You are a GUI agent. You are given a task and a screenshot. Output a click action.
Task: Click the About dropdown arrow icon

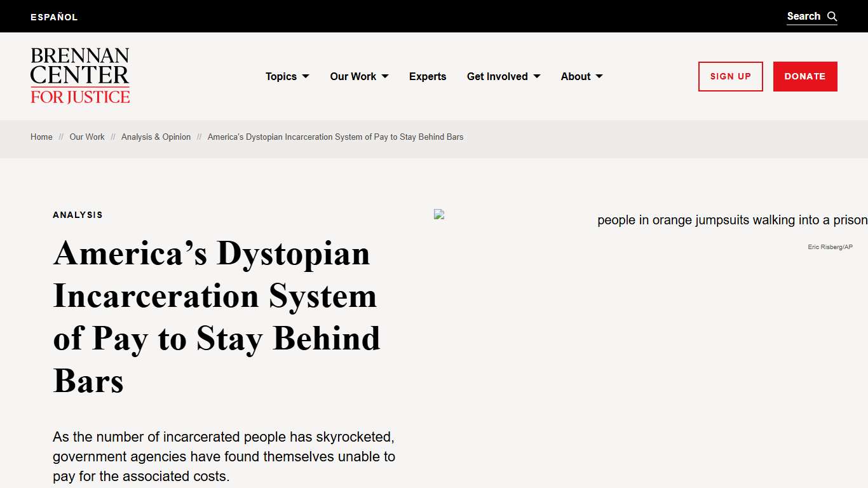click(599, 76)
